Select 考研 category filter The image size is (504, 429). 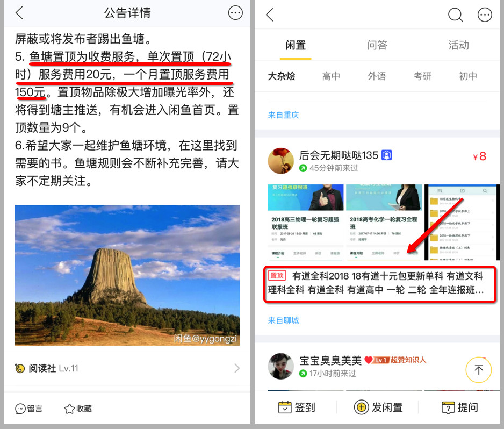pyautogui.click(x=422, y=76)
